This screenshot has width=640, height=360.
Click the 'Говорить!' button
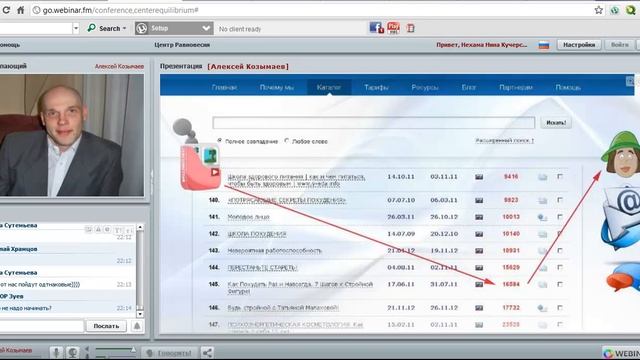pyautogui.click(x=169, y=353)
